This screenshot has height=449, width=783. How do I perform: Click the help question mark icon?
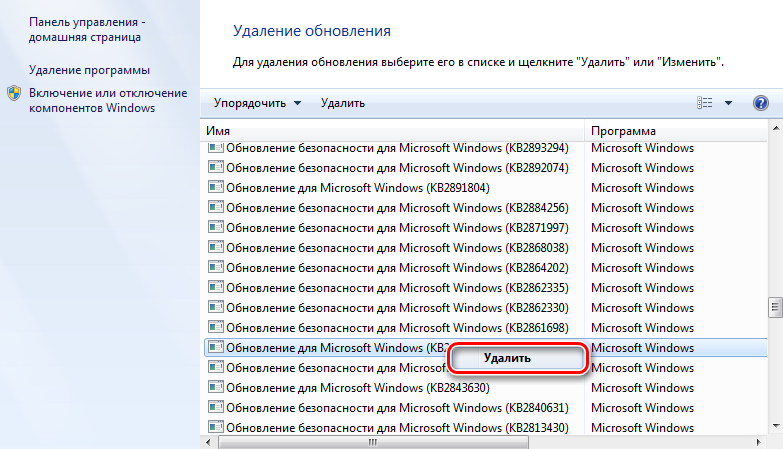click(x=759, y=103)
